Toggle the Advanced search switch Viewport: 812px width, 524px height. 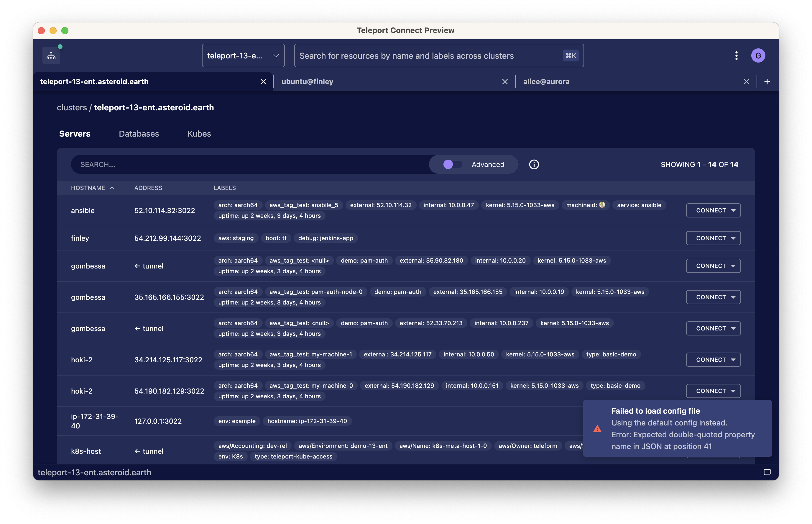coord(452,165)
